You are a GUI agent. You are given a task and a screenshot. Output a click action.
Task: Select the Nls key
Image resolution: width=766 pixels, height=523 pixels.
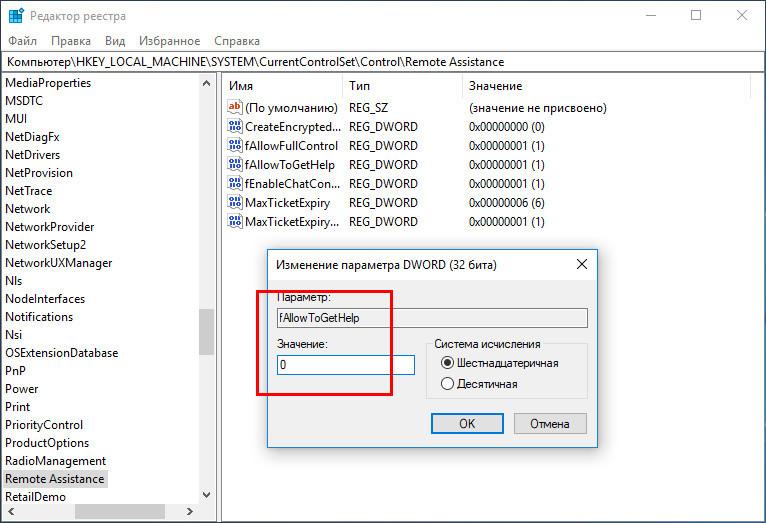(14, 281)
